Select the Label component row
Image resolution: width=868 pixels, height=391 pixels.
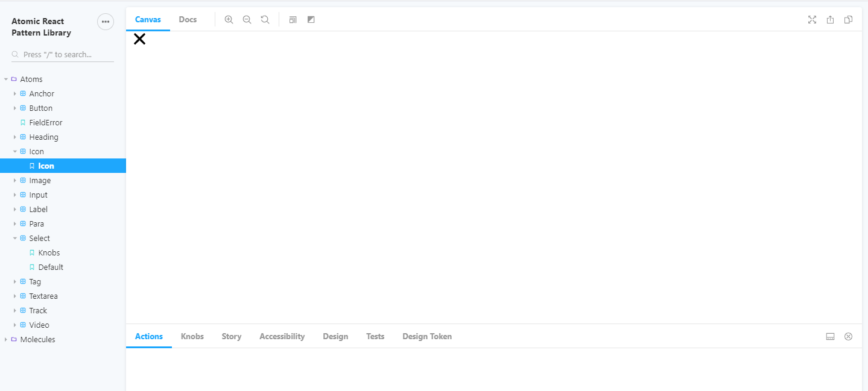pos(63,209)
